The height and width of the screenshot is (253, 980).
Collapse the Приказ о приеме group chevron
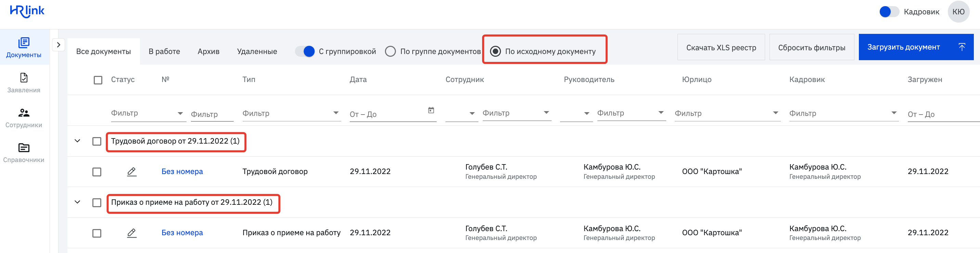click(78, 202)
